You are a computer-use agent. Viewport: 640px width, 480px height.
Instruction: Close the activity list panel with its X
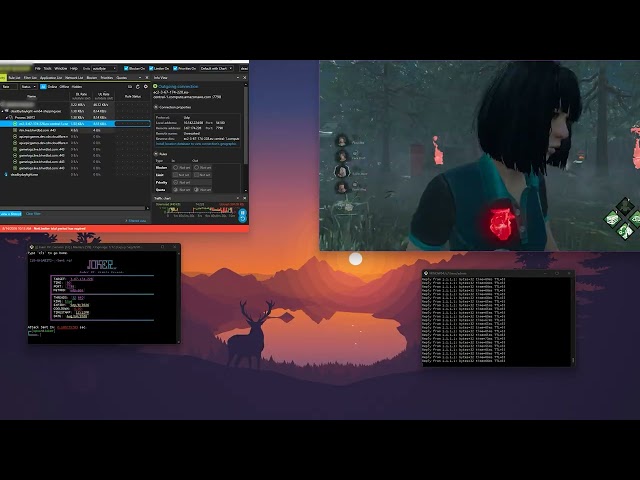(147, 78)
